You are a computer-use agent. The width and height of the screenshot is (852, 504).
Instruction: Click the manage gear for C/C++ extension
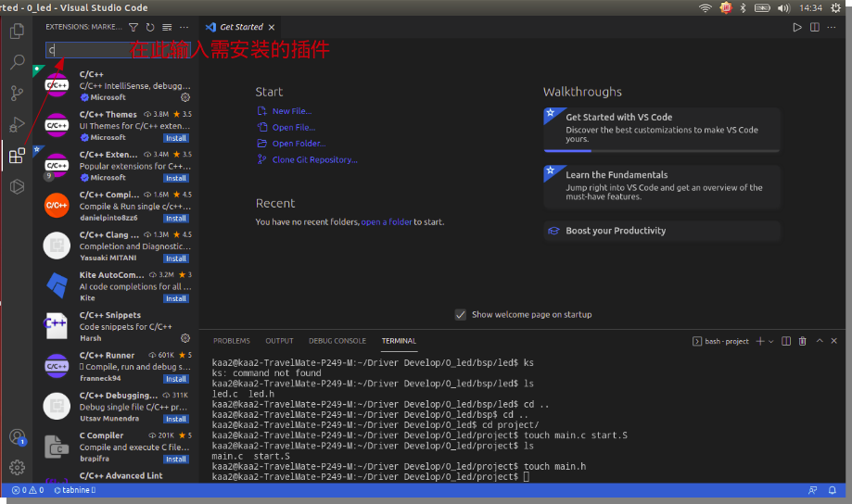[185, 97]
